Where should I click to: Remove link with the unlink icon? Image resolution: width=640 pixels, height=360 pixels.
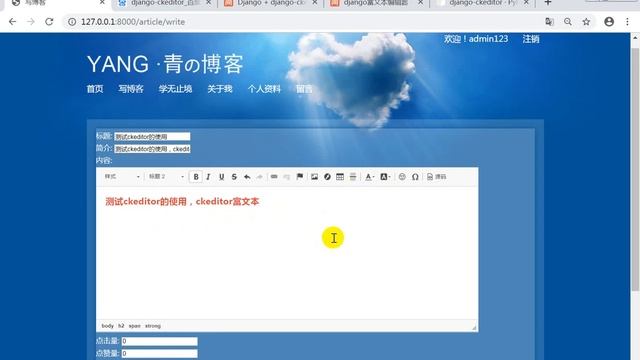tap(287, 177)
